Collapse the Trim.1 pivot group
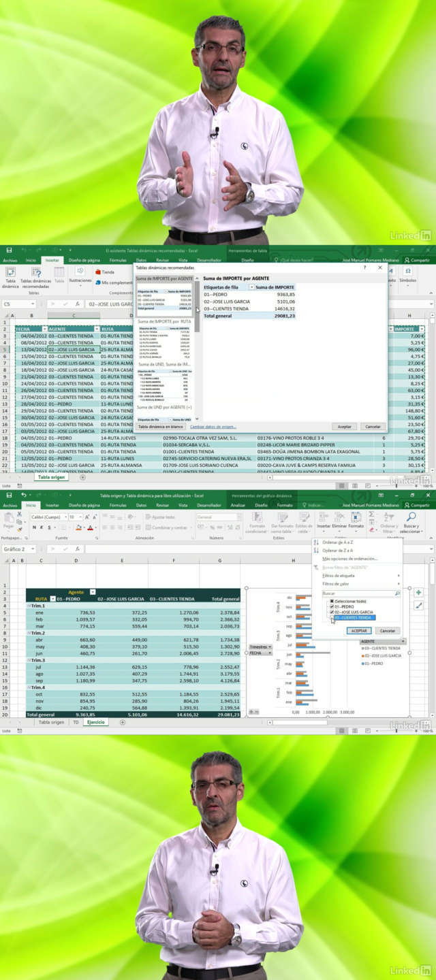The width and height of the screenshot is (436, 980). click(x=28, y=606)
